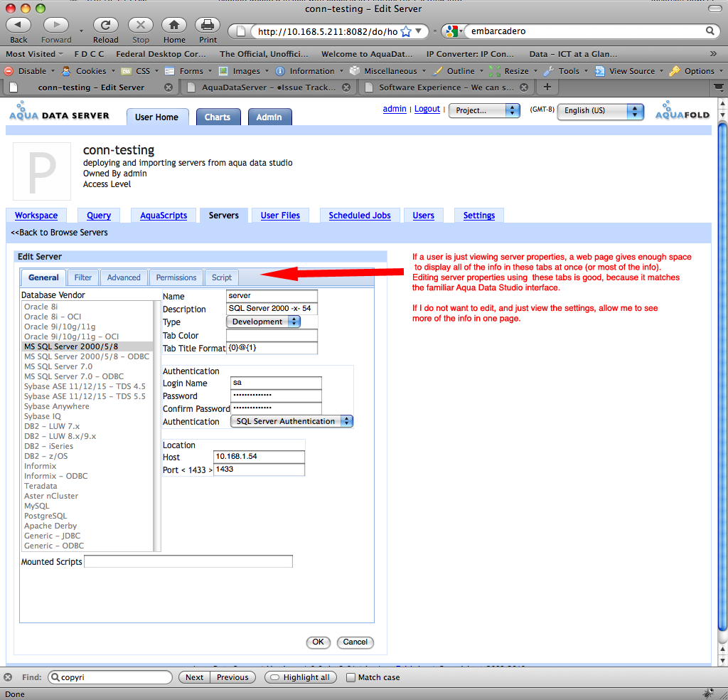This screenshot has height=700, width=728.
Task: Click the admin user link
Action: (x=394, y=109)
